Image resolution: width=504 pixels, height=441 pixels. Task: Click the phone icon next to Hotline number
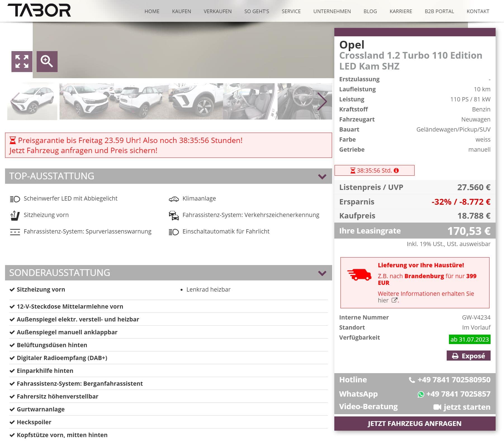coord(412,380)
